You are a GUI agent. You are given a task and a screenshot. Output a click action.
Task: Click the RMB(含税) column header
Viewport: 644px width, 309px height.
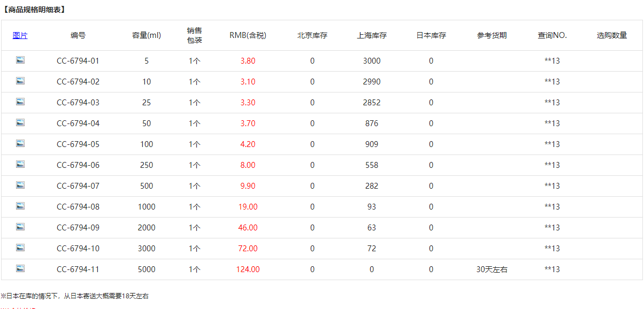[248, 35]
